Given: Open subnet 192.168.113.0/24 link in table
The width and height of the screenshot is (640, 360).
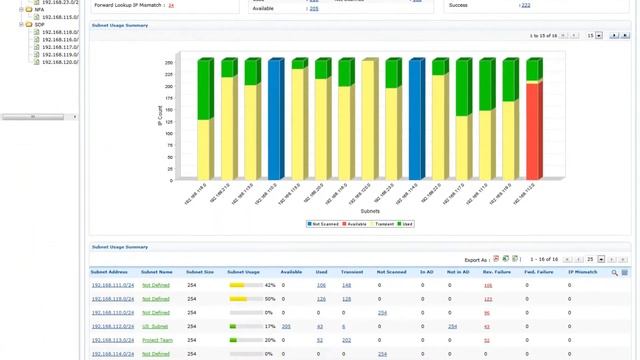Looking at the screenshot, I should (113, 340).
